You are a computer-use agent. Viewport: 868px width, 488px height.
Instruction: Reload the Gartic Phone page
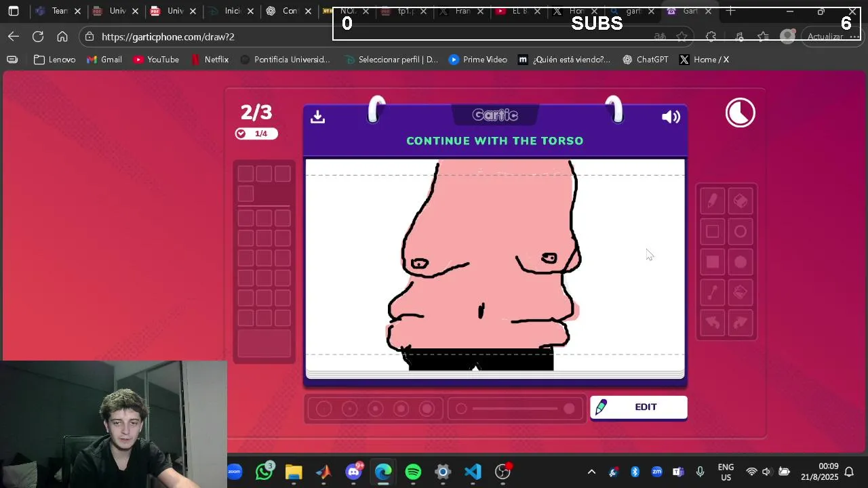[x=38, y=37]
